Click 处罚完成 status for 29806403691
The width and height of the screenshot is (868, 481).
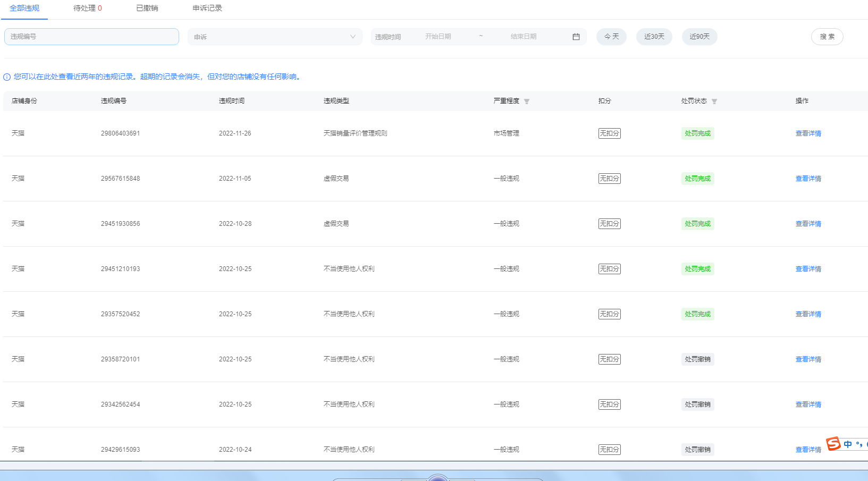[697, 133]
